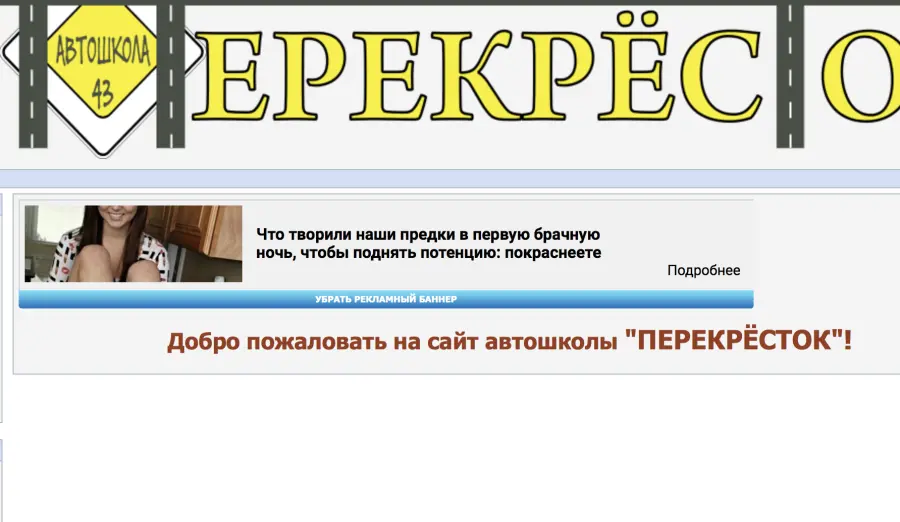
Task: Click the large yellow letter О in header
Action: [861, 75]
